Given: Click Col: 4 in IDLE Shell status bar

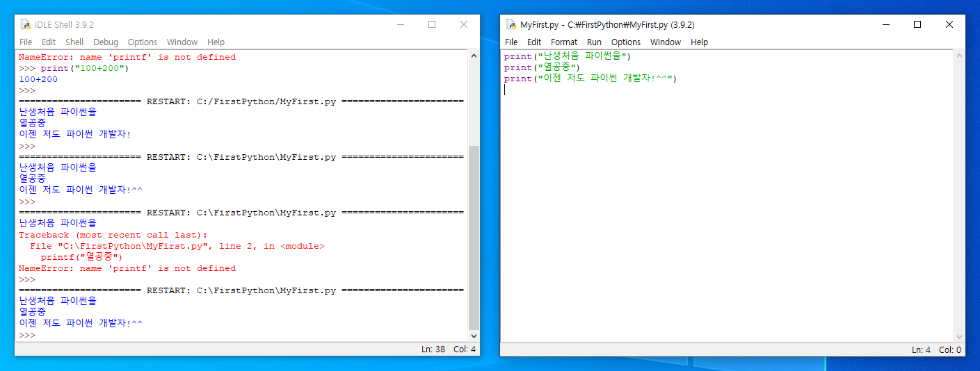Looking at the screenshot, I should pos(465,349).
